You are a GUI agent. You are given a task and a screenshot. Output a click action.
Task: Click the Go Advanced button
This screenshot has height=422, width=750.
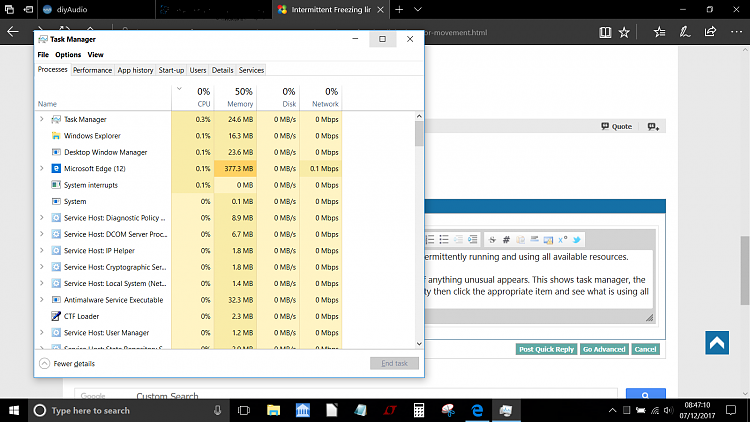604,349
